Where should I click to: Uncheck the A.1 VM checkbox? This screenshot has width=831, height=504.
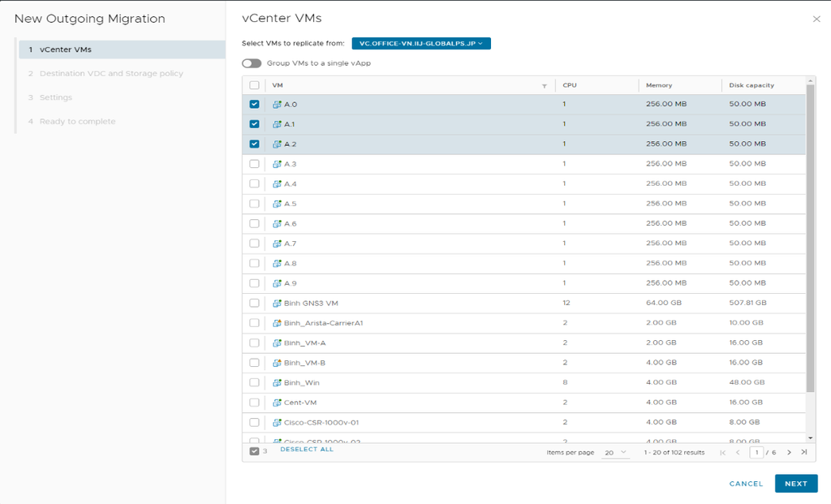coord(255,124)
